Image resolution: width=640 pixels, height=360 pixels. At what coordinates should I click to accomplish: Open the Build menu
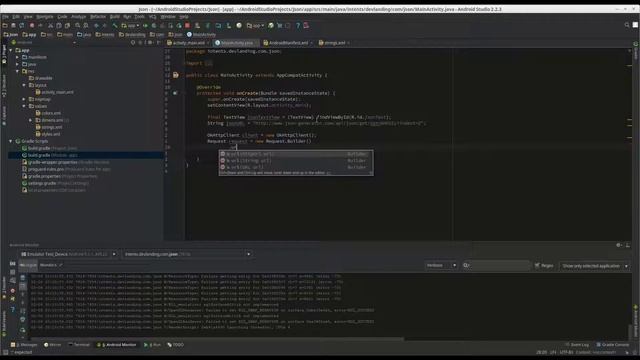point(115,17)
